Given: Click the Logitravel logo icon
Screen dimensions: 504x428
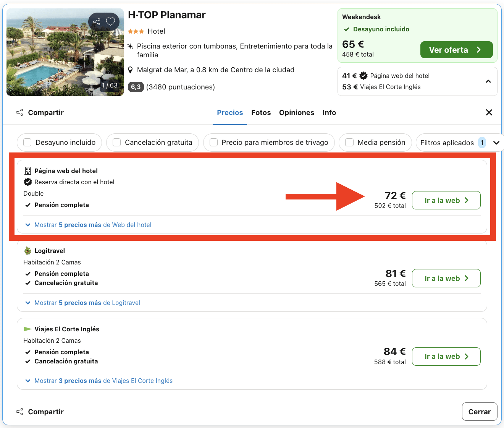Looking at the screenshot, I should point(27,251).
